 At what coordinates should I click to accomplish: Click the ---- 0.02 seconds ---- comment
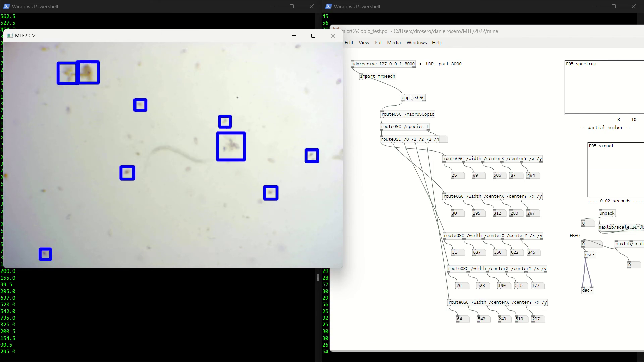615,201
